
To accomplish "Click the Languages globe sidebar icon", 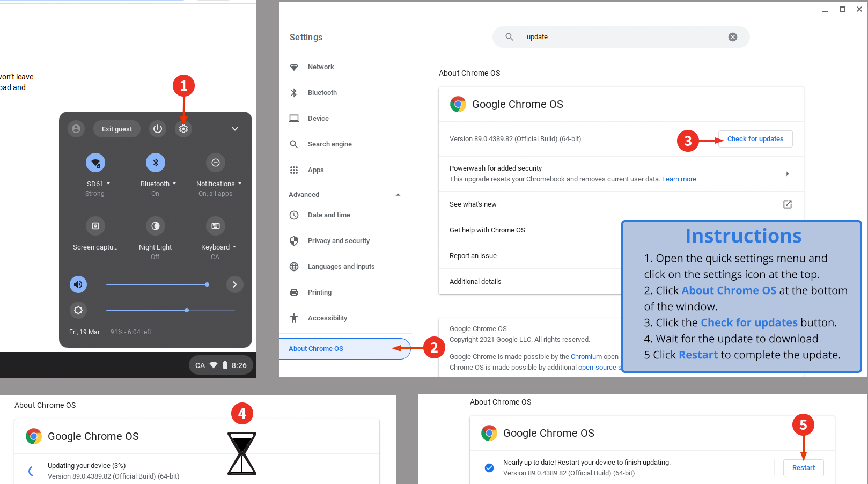I will (x=294, y=267).
